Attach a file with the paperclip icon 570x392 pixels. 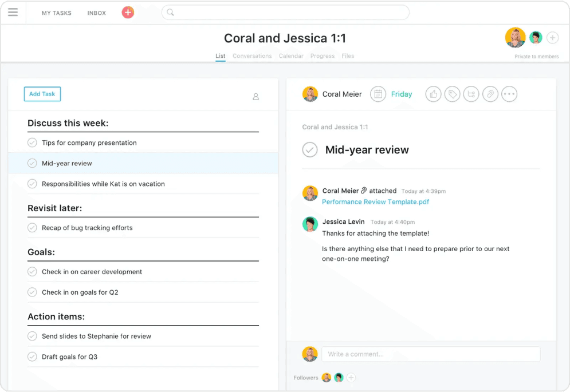tap(490, 94)
